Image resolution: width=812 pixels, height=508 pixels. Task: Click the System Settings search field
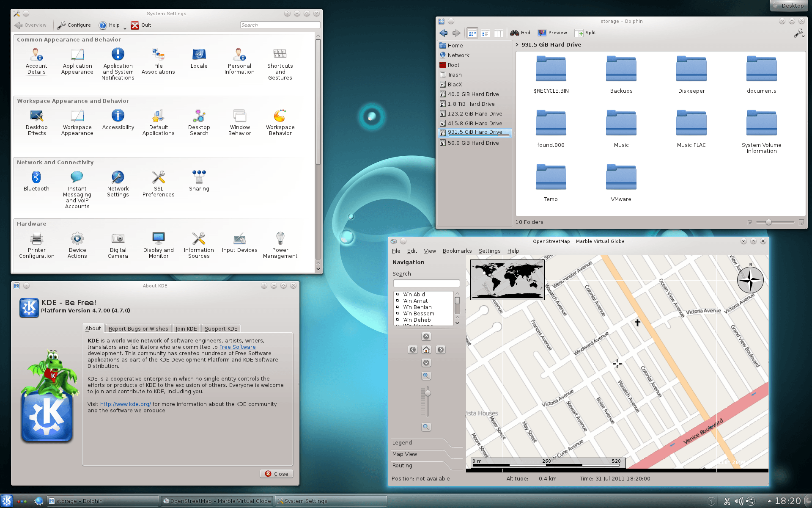(280, 25)
